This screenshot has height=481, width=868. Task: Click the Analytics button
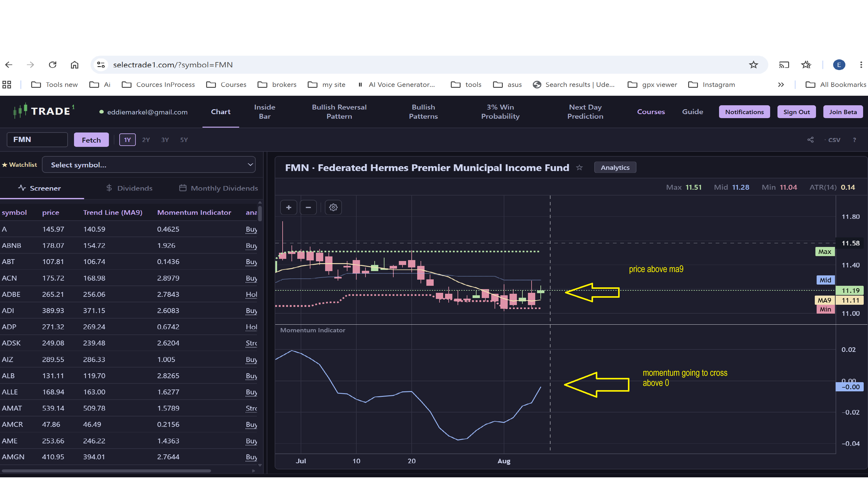click(615, 168)
